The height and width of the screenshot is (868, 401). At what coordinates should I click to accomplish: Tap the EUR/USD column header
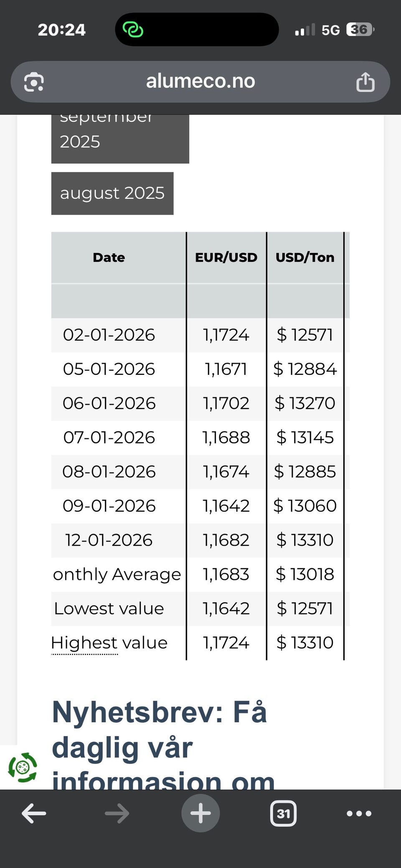coord(226,257)
